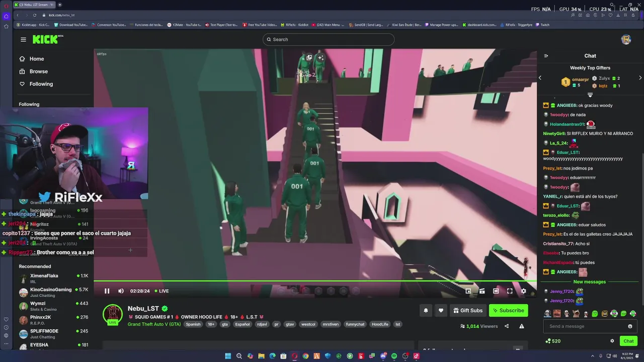Collapse the chat panel

pyautogui.click(x=546, y=56)
